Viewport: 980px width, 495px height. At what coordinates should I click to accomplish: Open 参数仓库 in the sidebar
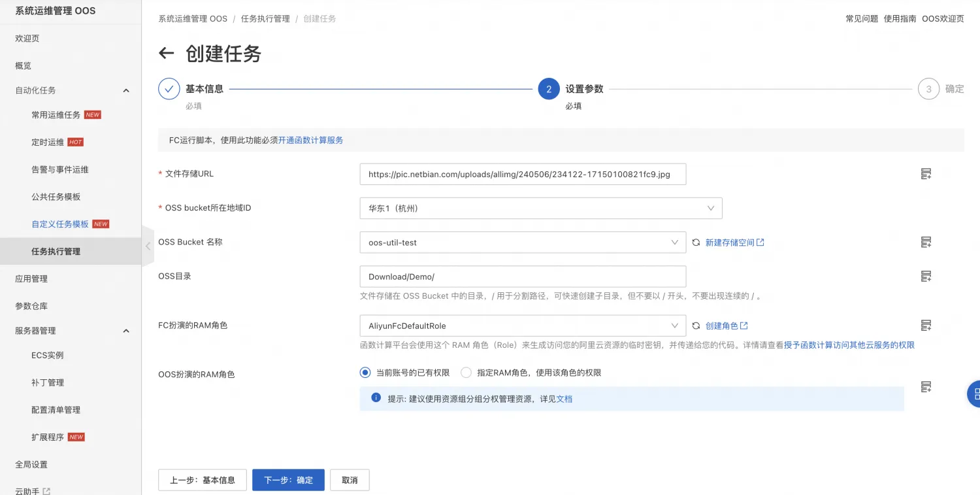pos(31,307)
